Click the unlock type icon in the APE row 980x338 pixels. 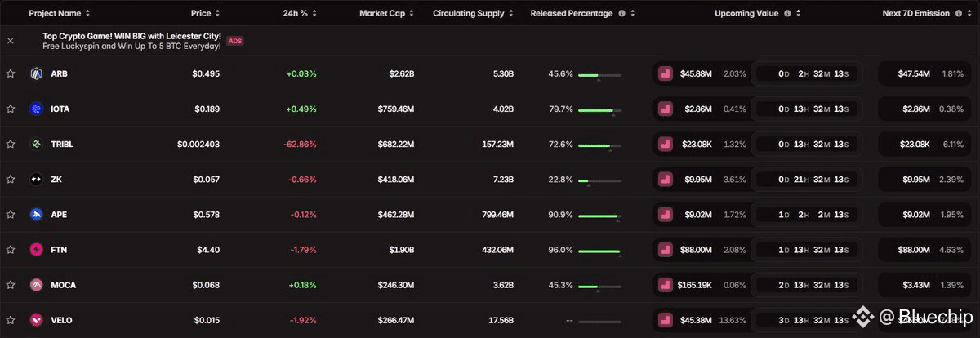(665, 214)
